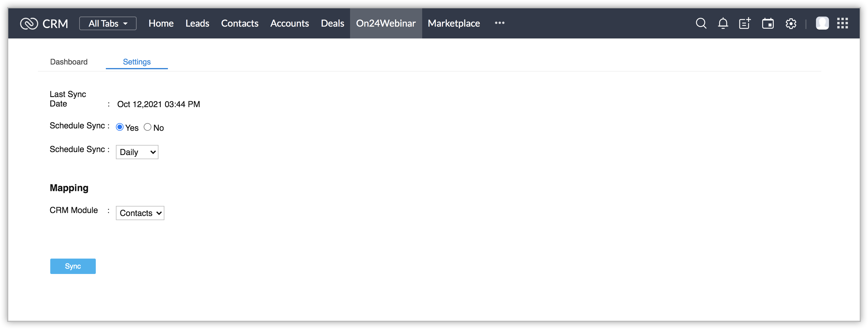The image size is (868, 329).
Task: Open the Daily schedule frequency dropdown
Action: pyautogui.click(x=137, y=152)
